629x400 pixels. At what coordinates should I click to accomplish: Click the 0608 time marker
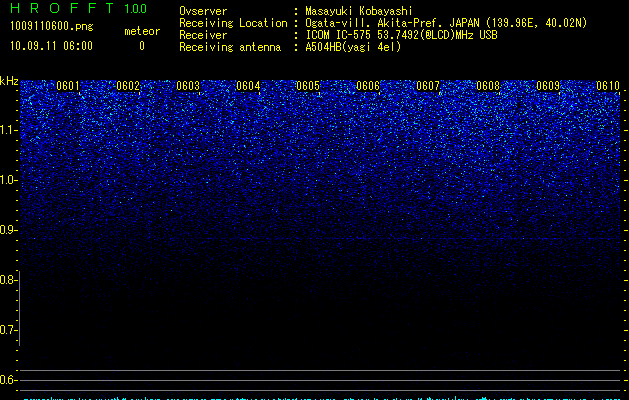[x=488, y=86]
